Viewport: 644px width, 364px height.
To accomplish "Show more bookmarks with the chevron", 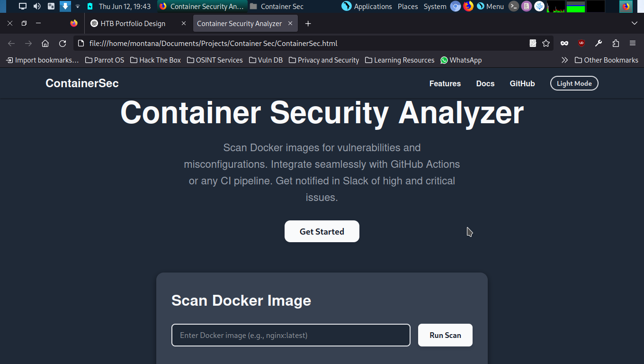I will tap(564, 60).
